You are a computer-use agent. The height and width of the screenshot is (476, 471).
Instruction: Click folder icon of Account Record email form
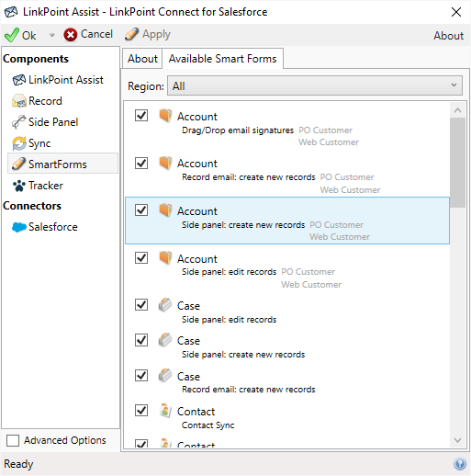(165, 163)
